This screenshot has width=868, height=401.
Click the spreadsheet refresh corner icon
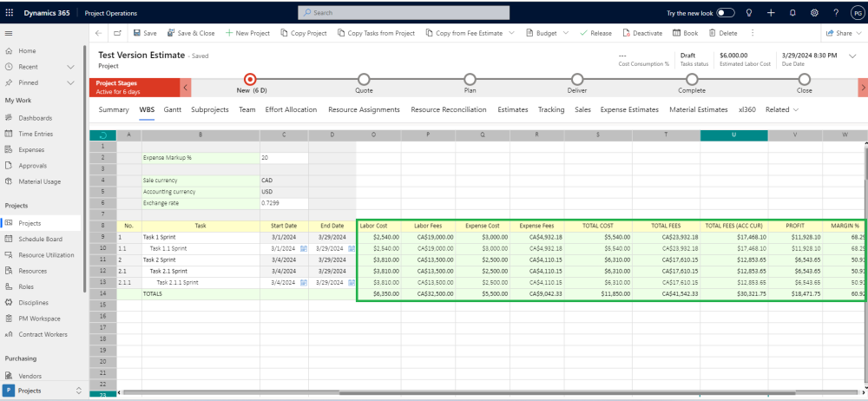(x=103, y=135)
